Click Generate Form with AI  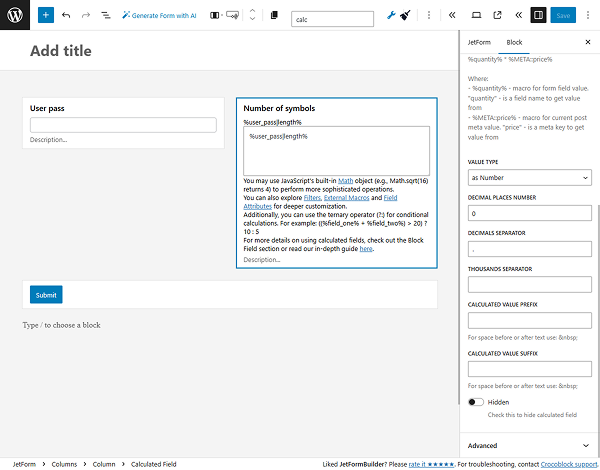tap(158, 16)
